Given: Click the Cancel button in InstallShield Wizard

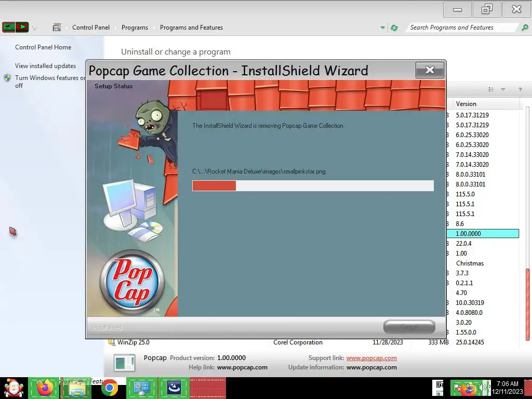Looking at the screenshot, I should 409,327.
